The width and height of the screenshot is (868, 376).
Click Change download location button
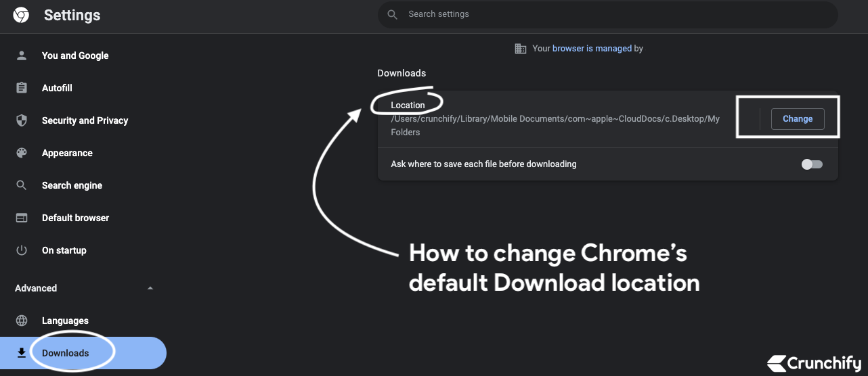click(x=798, y=118)
